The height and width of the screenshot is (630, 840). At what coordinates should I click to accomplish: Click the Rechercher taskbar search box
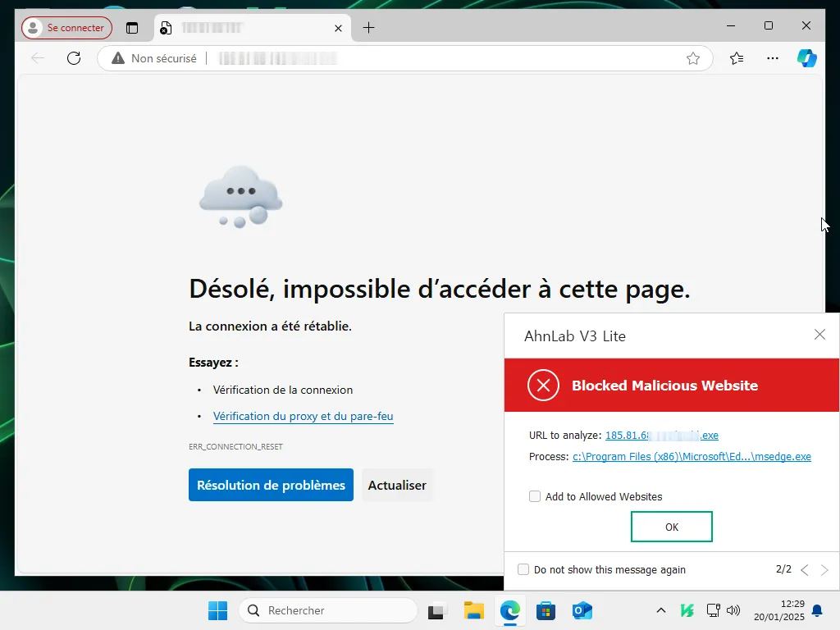click(x=328, y=610)
